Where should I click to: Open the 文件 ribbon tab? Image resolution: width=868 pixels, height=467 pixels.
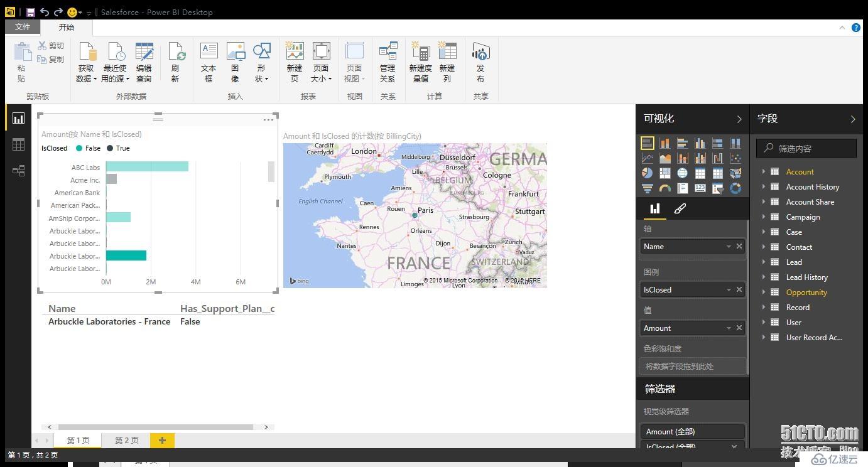(x=23, y=27)
